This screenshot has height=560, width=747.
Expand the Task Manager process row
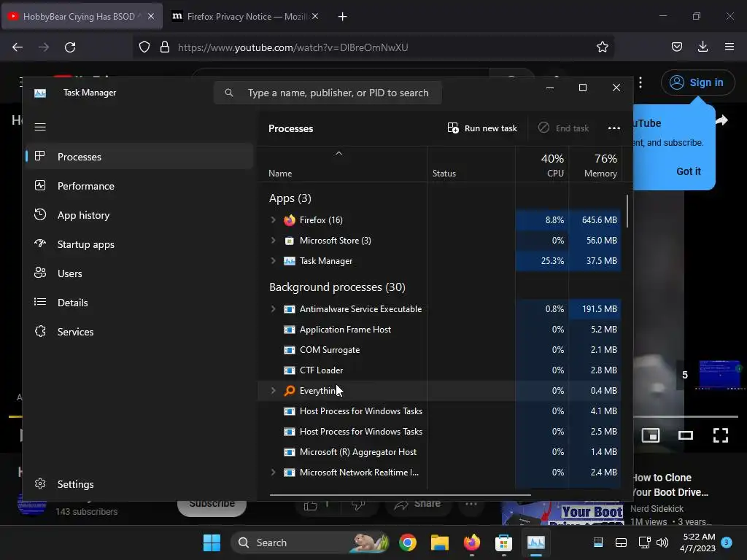pos(273,260)
